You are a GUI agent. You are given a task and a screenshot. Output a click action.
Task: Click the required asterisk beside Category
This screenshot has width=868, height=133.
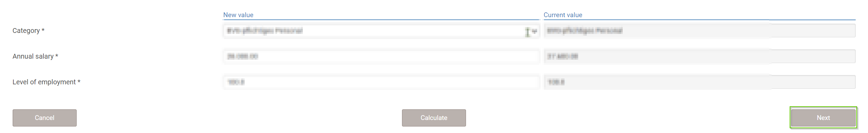pyautogui.click(x=43, y=30)
